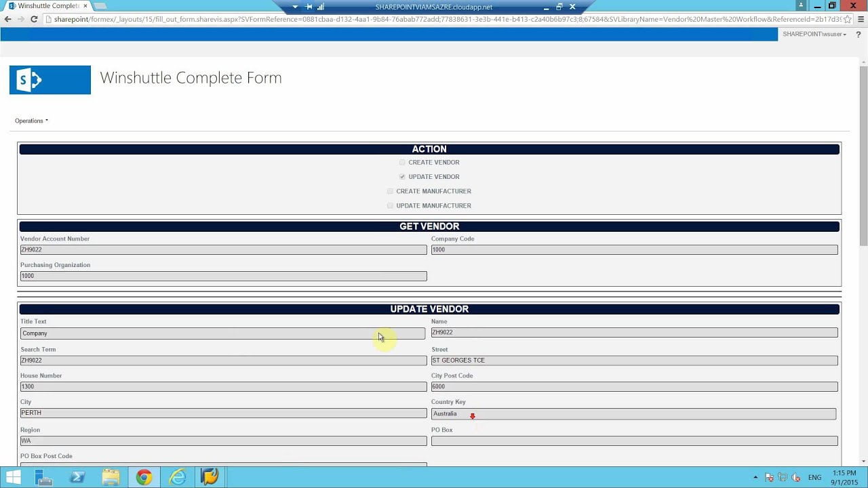Open SharePoint help question mark icon
868x488 pixels.
click(858, 34)
